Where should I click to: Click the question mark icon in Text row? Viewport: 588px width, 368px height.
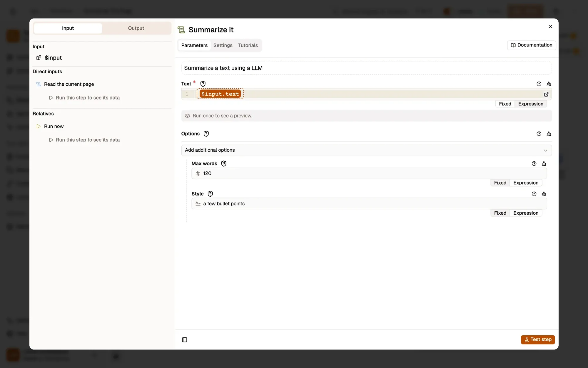pos(539,84)
